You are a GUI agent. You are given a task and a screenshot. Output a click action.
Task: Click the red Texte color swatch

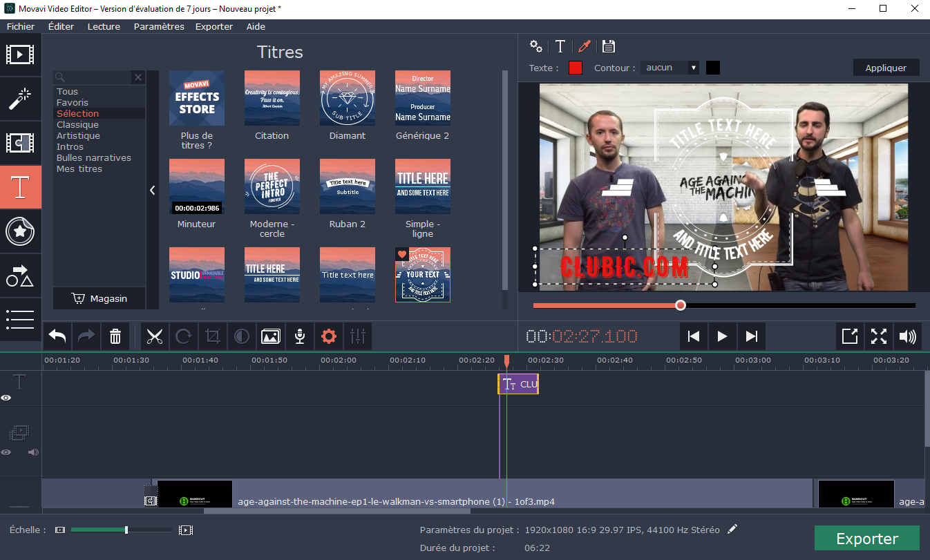pyautogui.click(x=576, y=68)
